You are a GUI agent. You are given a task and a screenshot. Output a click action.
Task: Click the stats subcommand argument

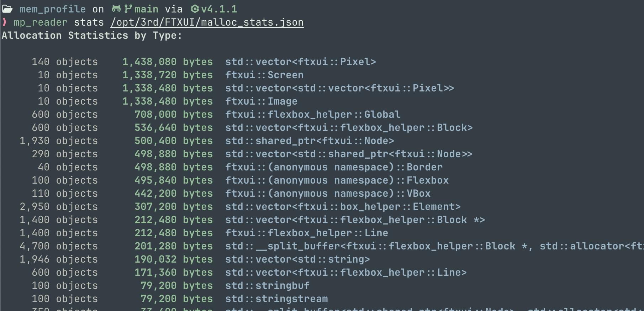coord(89,22)
